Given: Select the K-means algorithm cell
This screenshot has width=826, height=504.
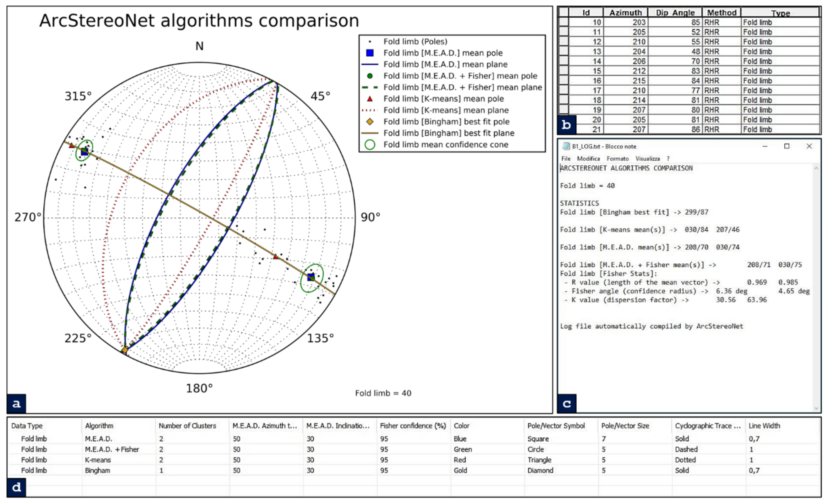Looking at the screenshot, I should point(98,460).
